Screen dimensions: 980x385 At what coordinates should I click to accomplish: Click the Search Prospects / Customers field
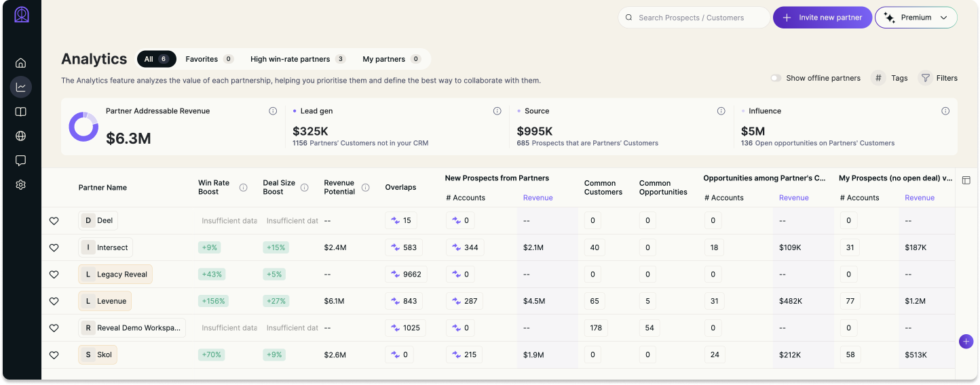[694, 18]
